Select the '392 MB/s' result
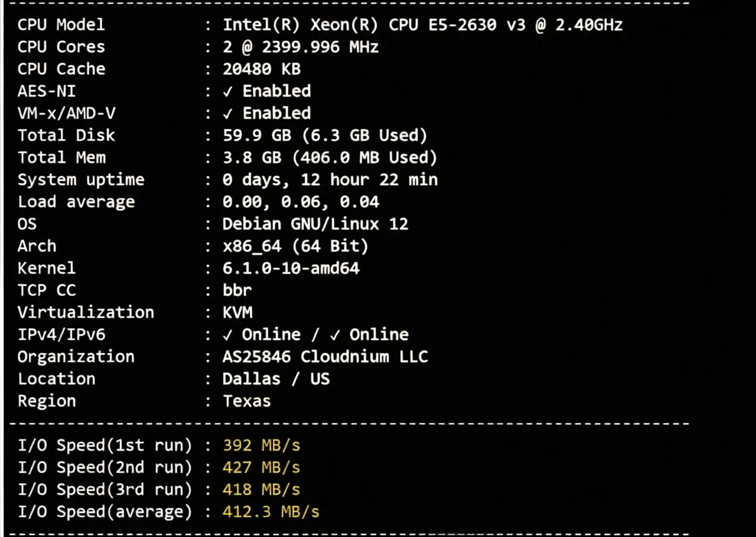The height and width of the screenshot is (537, 756). pyautogui.click(x=262, y=446)
